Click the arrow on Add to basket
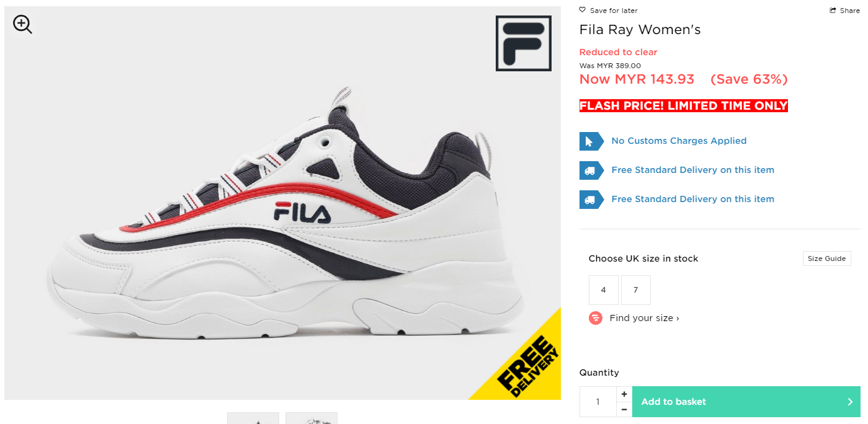 [x=850, y=402]
